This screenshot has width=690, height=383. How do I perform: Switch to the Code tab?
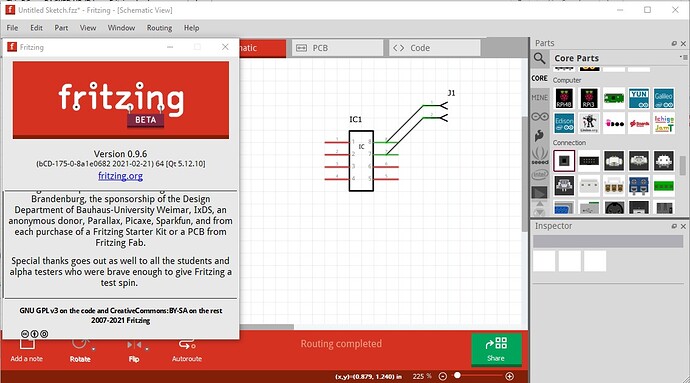point(435,48)
